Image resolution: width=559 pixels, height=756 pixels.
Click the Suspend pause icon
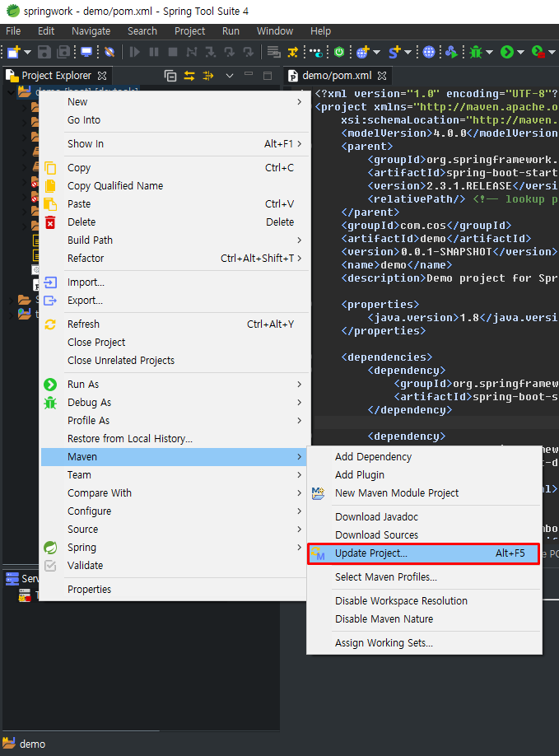(x=154, y=52)
